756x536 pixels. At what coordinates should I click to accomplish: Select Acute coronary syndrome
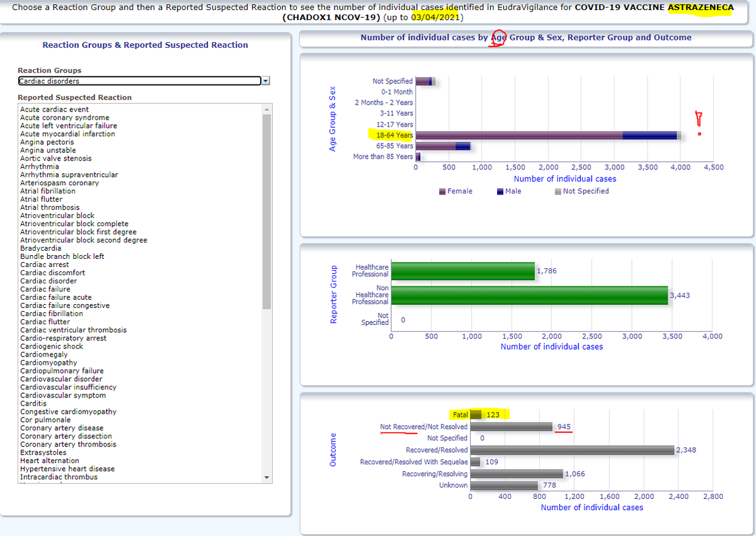[64, 118]
